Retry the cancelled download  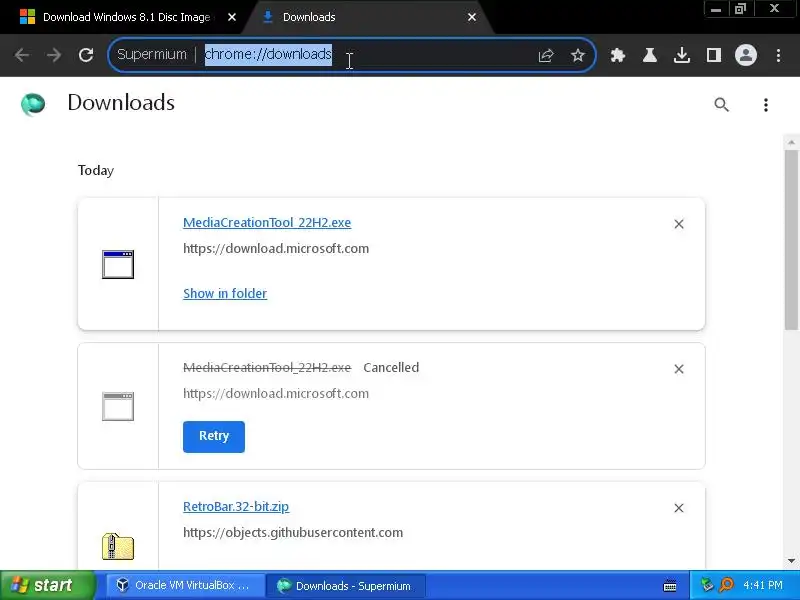(214, 437)
